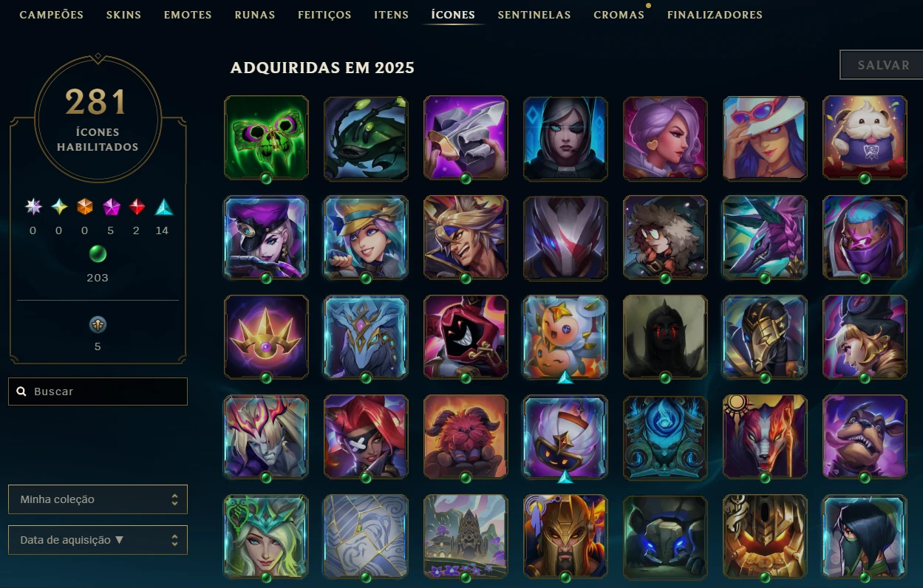The image size is (923, 588).
Task: Click the green orb rarity filter
Action: (x=98, y=255)
